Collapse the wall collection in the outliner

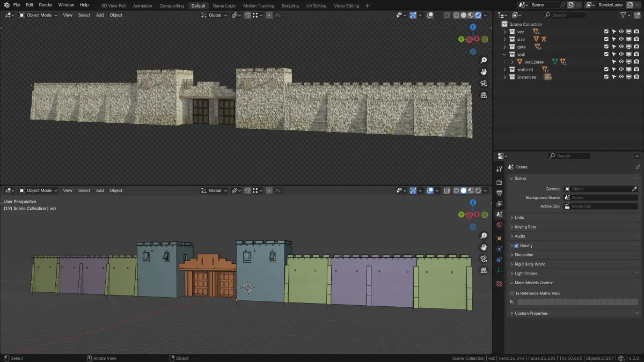tap(504, 55)
